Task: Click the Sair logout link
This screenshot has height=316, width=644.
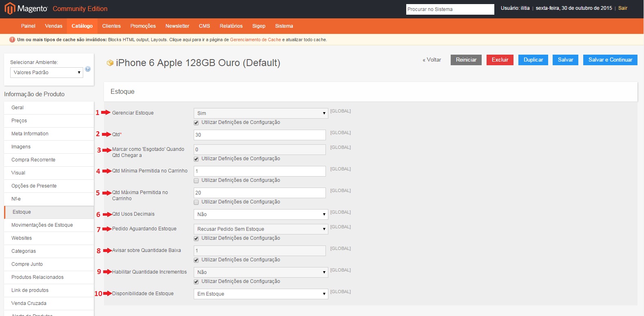Action: pyautogui.click(x=623, y=8)
